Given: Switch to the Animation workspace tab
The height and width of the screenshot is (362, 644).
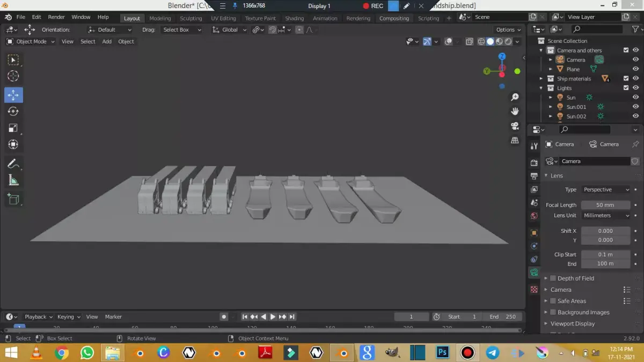Looking at the screenshot, I should click(325, 18).
